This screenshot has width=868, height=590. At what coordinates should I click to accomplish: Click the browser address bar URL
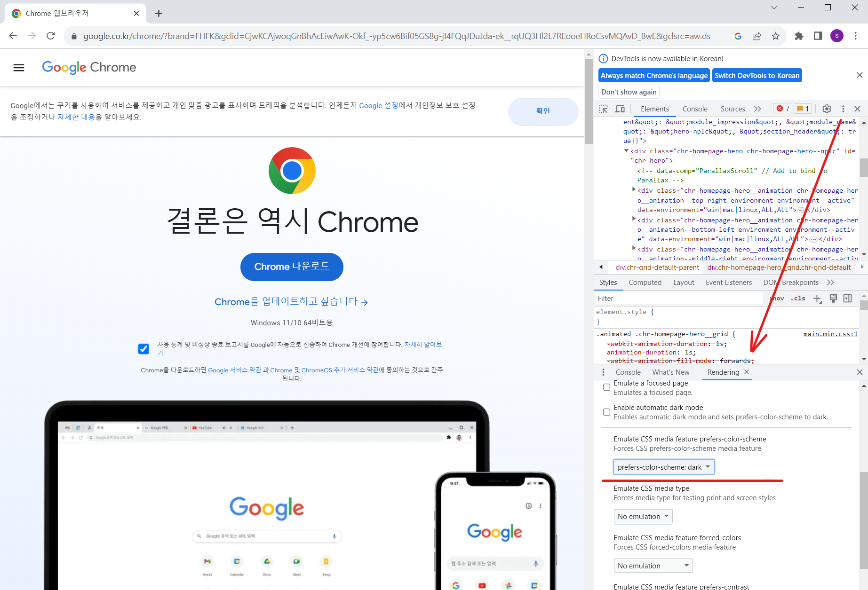pyautogui.click(x=397, y=36)
